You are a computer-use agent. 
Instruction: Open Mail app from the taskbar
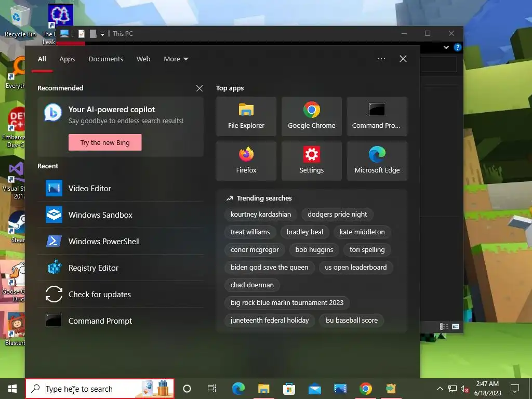(x=314, y=389)
